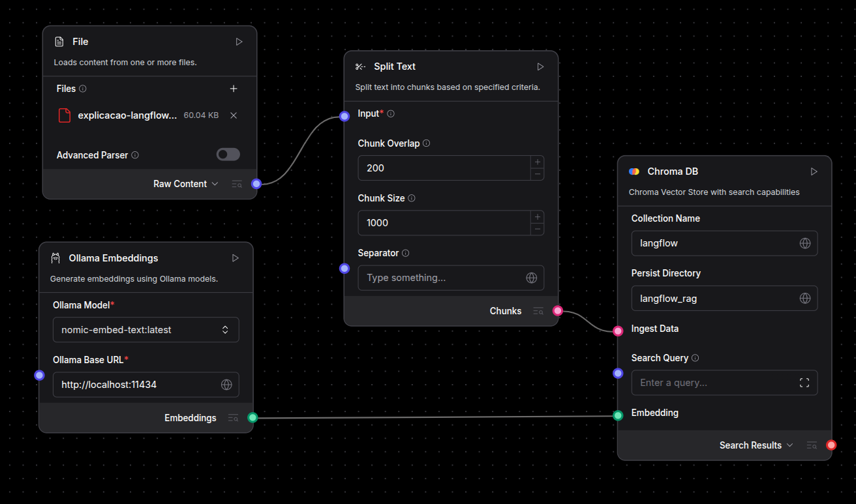Click the Chroma DB Embedding input port
This screenshot has width=856, height=504.
pyautogui.click(x=618, y=415)
